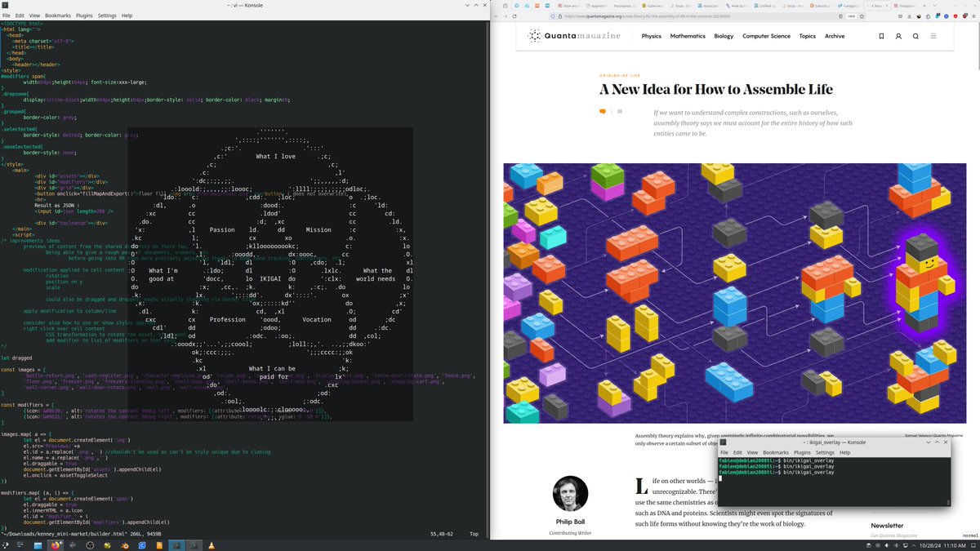Open the Mathematics section link
The image size is (980, 551).
click(687, 36)
